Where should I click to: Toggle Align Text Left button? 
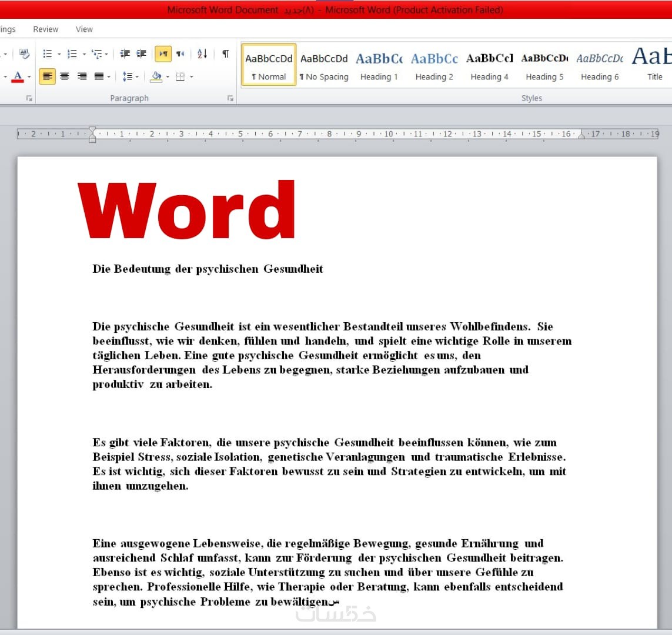pos(47,76)
